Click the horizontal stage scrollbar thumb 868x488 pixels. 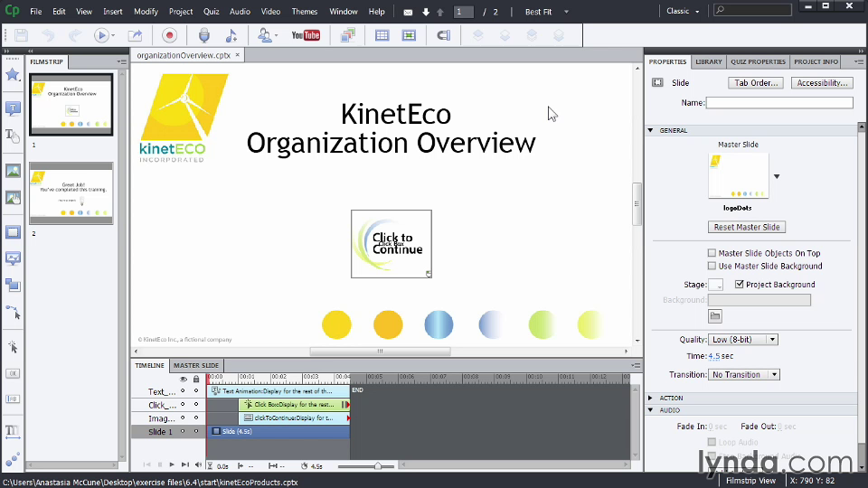click(380, 351)
